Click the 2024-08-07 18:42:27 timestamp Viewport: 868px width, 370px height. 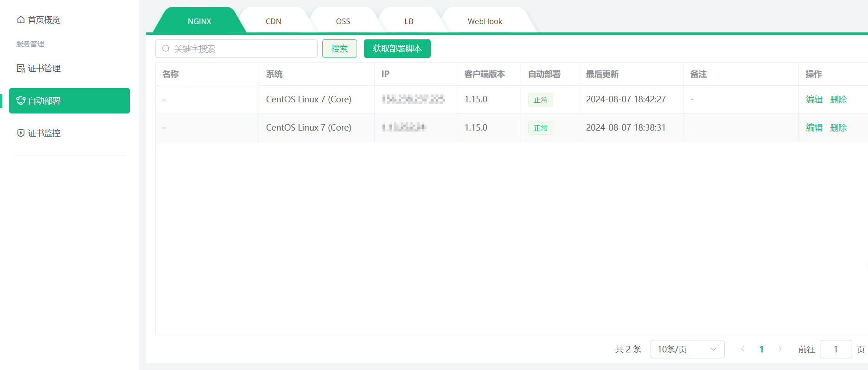[x=626, y=99]
